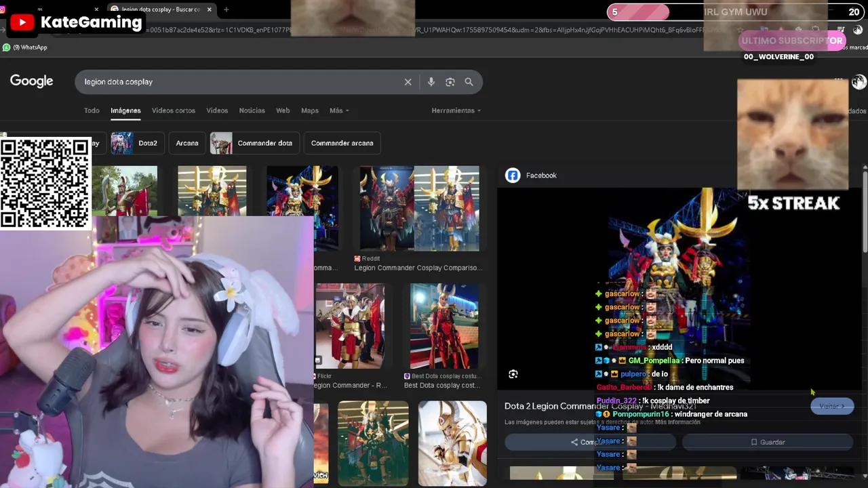Open the Noticias tab
Viewport: 868px width, 488px height.
[x=252, y=110]
